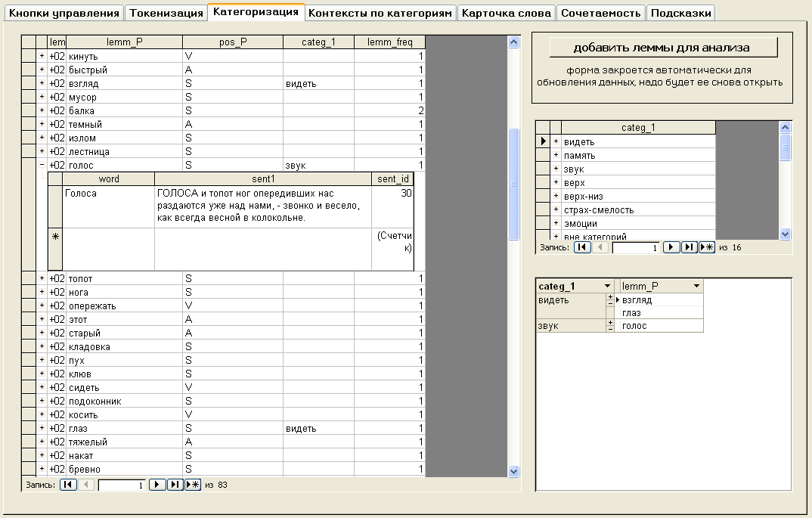Screen dimensions: 812x518
Task: Expand the подоконник row in the lemma table
Action: 42,401
